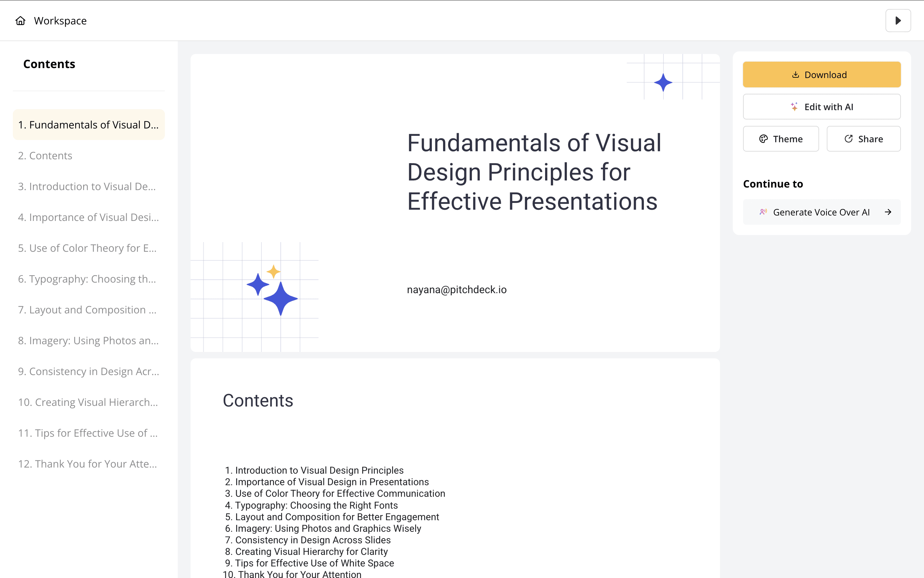Click the Share button

pos(864,139)
